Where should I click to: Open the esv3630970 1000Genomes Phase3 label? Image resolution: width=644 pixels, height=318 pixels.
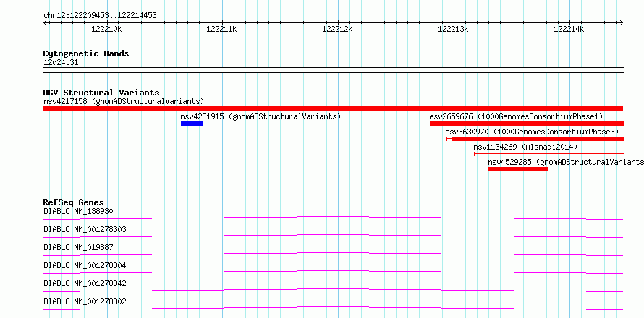tap(532, 132)
